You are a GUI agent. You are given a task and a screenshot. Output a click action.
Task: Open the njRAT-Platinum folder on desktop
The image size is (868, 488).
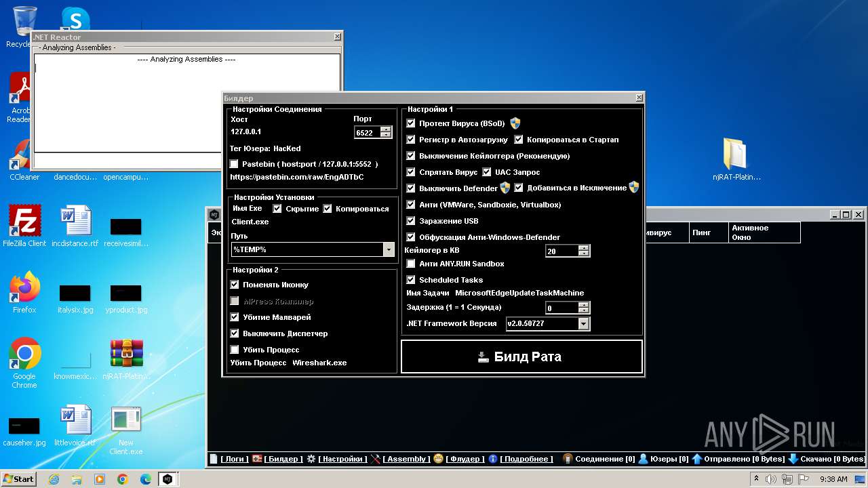click(x=736, y=160)
